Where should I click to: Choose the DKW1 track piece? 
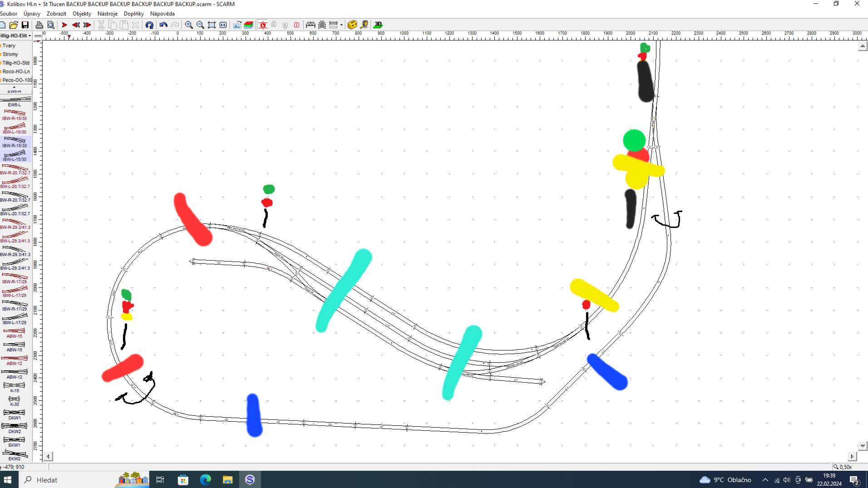15,414
